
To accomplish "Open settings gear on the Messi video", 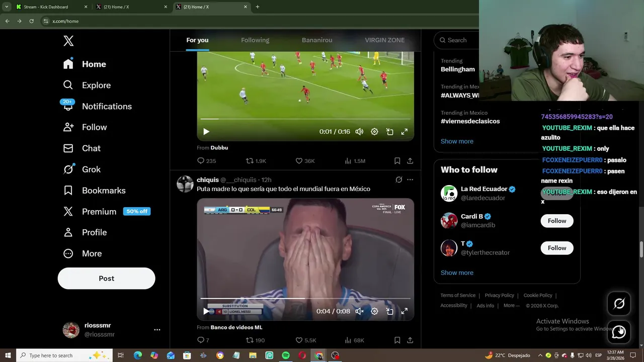I will pyautogui.click(x=374, y=311).
